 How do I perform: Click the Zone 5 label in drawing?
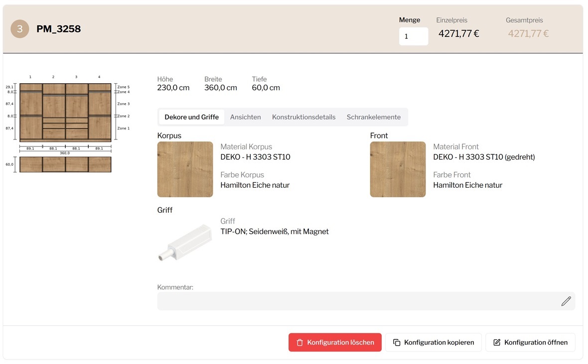coord(124,87)
